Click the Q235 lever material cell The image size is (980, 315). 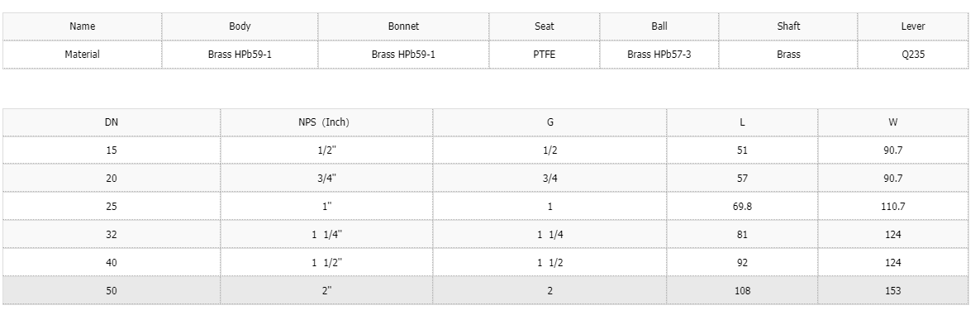912,55
